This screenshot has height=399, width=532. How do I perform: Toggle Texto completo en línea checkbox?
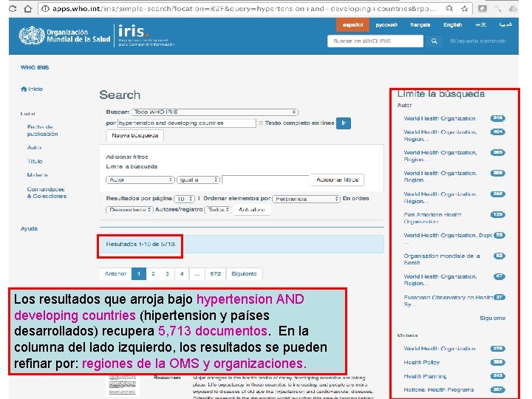pyautogui.click(x=261, y=123)
